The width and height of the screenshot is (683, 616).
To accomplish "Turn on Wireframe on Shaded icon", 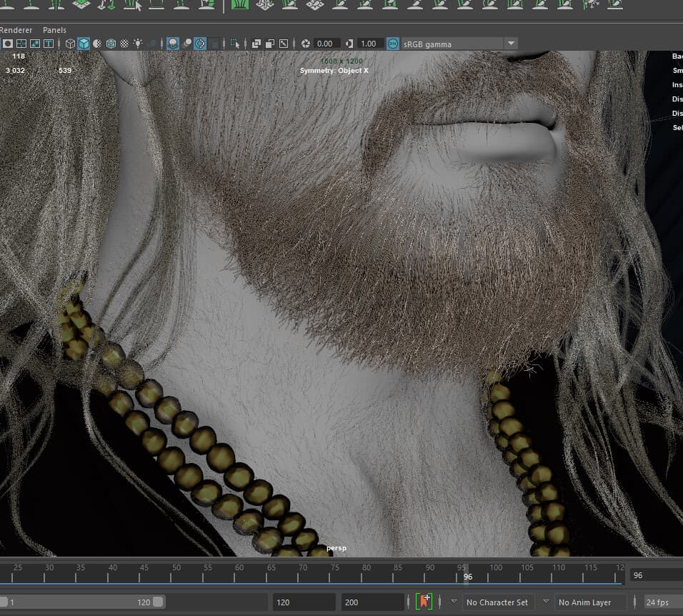I will pyautogui.click(x=111, y=44).
